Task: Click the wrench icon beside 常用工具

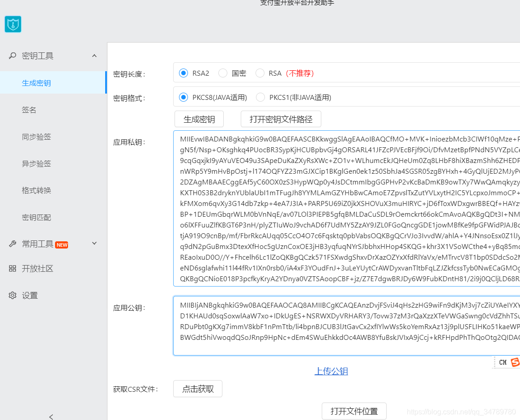Action: tap(13, 244)
